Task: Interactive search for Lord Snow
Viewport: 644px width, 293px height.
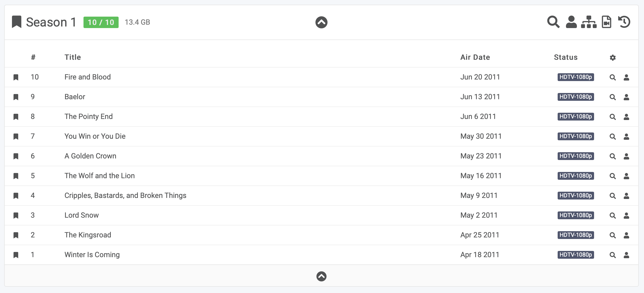Action: click(x=627, y=216)
